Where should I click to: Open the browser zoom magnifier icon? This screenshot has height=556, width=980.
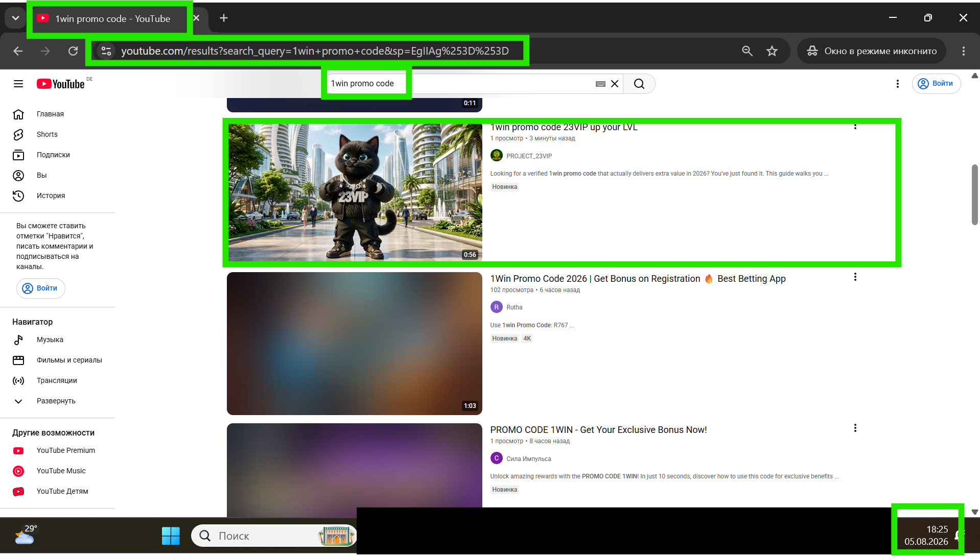pos(747,51)
